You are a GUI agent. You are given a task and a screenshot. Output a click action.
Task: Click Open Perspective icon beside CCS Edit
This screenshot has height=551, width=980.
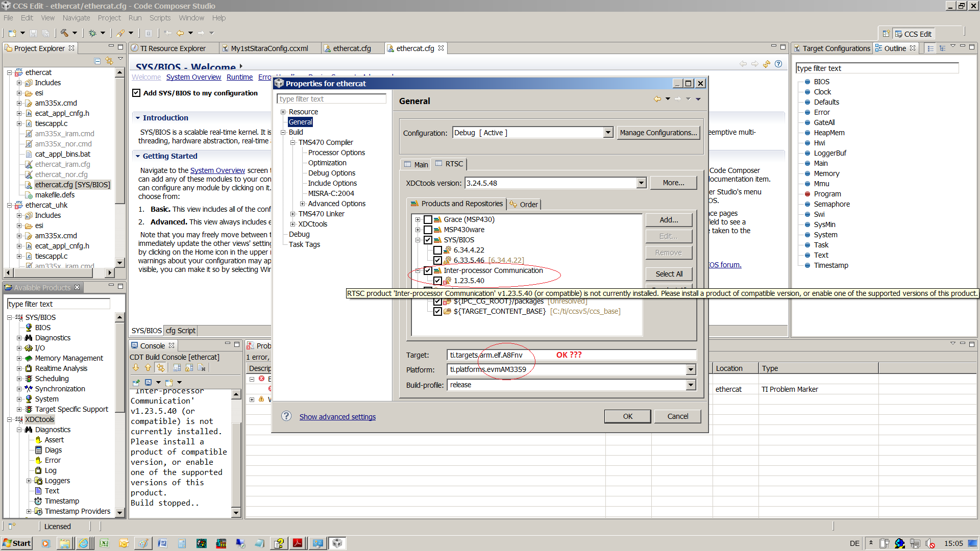click(x=886, y=34)
